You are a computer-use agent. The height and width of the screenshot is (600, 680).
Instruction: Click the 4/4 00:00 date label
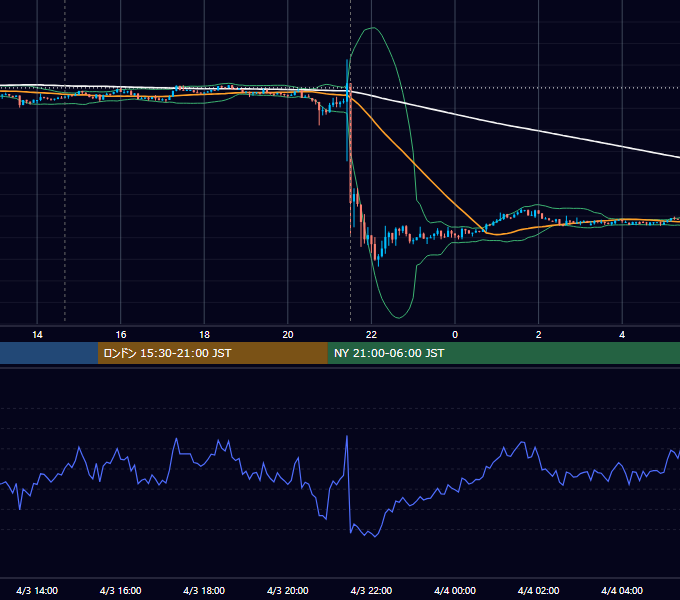tap(455, 590)
